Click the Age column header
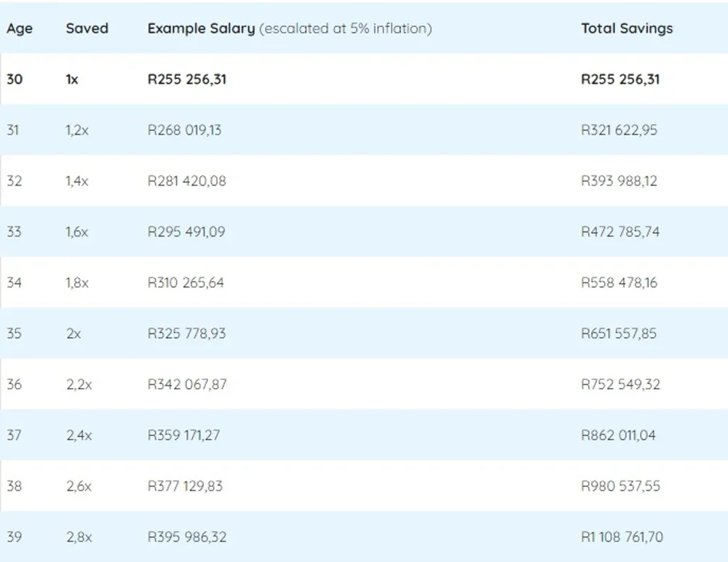 point(20,28)
